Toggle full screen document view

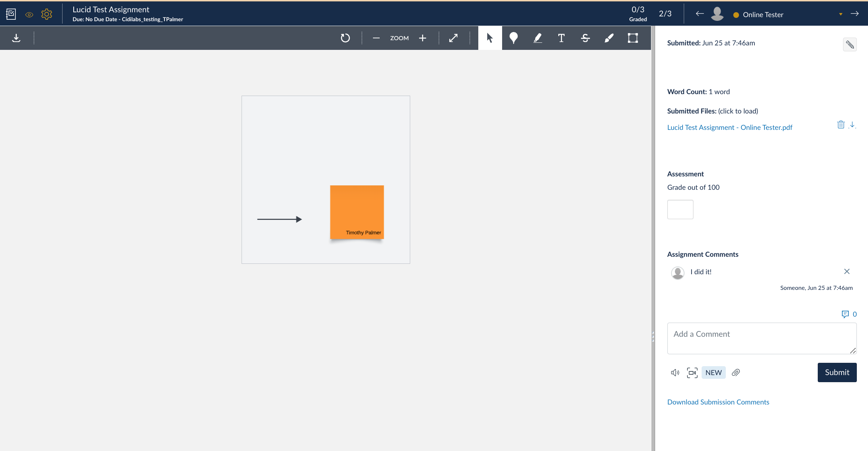453,38
